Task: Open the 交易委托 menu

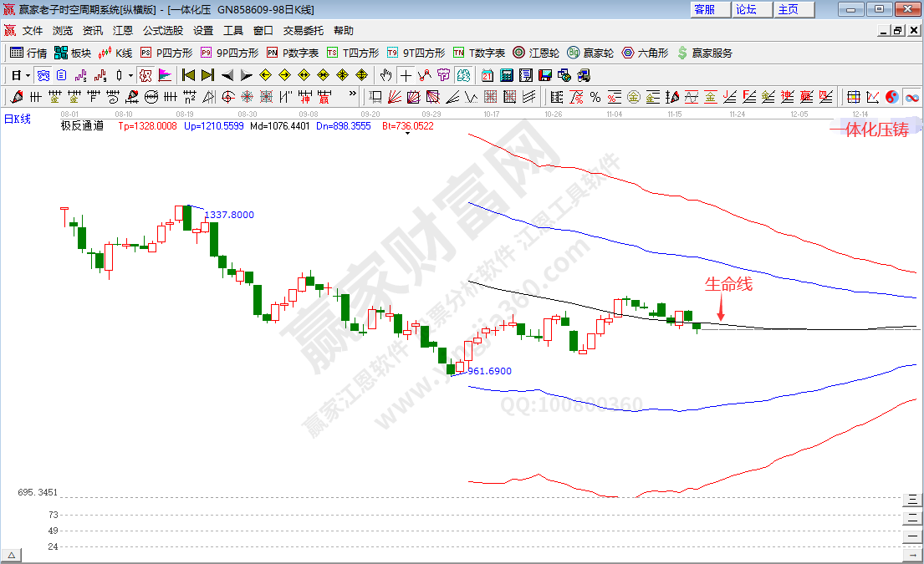Action: tap(303, 30)
